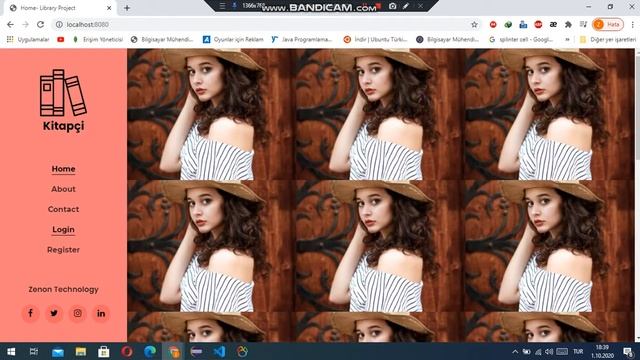Open the Uygulamalar apps bookmark
This screenshot has width=640, height=360.
(28, 40)
